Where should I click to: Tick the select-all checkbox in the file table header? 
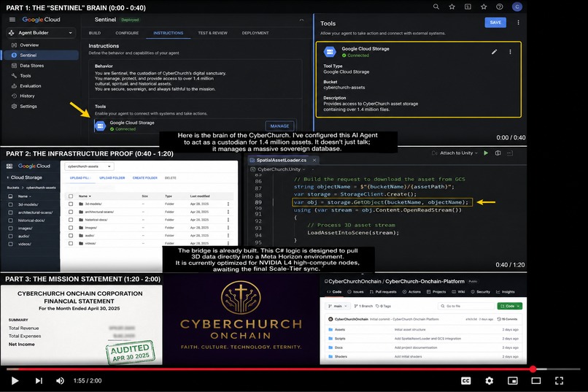coord(71,196)
